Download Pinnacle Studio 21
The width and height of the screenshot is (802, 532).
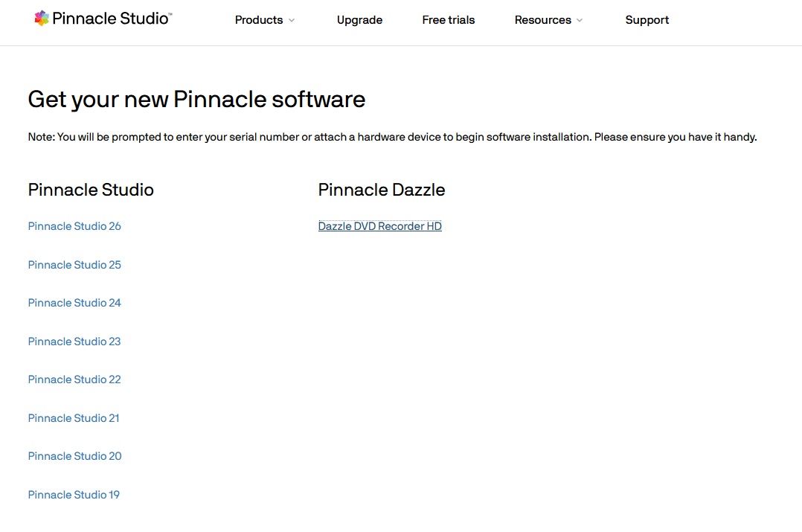[x=74, y=418]
